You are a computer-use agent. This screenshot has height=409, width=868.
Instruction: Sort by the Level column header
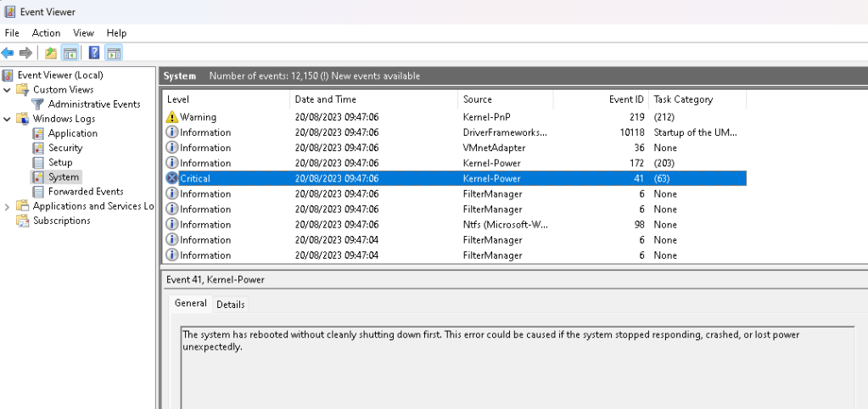tap(226, 99)
